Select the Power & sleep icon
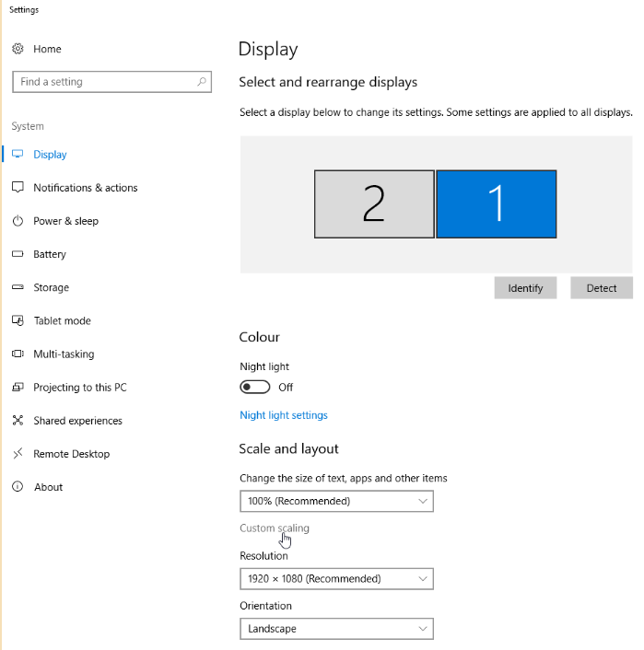 coord(18,221)
